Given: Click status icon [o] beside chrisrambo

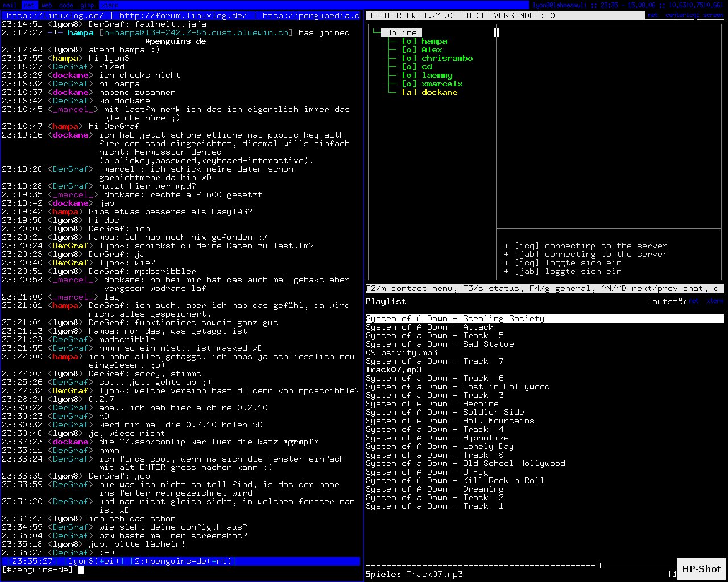Looking at the screenshot, I should pyautogui.click(x=409, y=59).
